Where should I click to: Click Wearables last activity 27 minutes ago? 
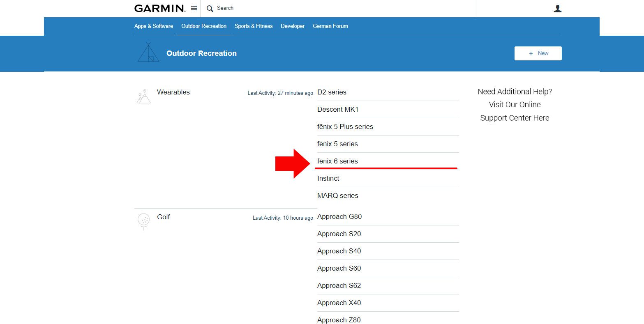[280, 93]
